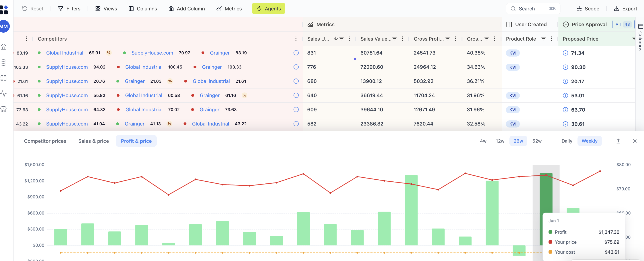Screen dimensions: 644x261
Task: Set the chart range to 26w
Action: (519, 141)
